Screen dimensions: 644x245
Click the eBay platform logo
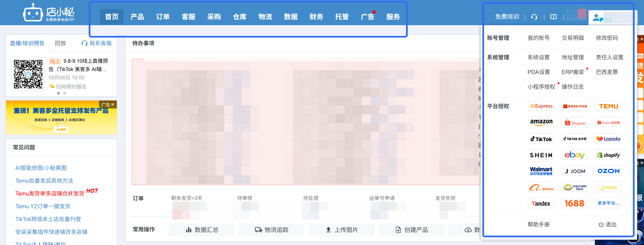(x=574, y=155)
